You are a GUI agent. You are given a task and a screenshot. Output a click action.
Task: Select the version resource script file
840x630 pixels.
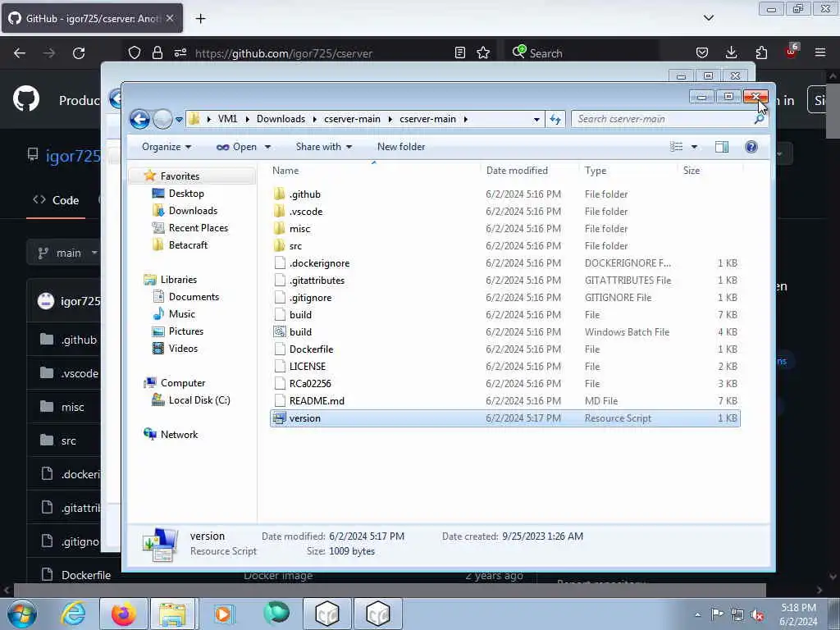point(504,418)
